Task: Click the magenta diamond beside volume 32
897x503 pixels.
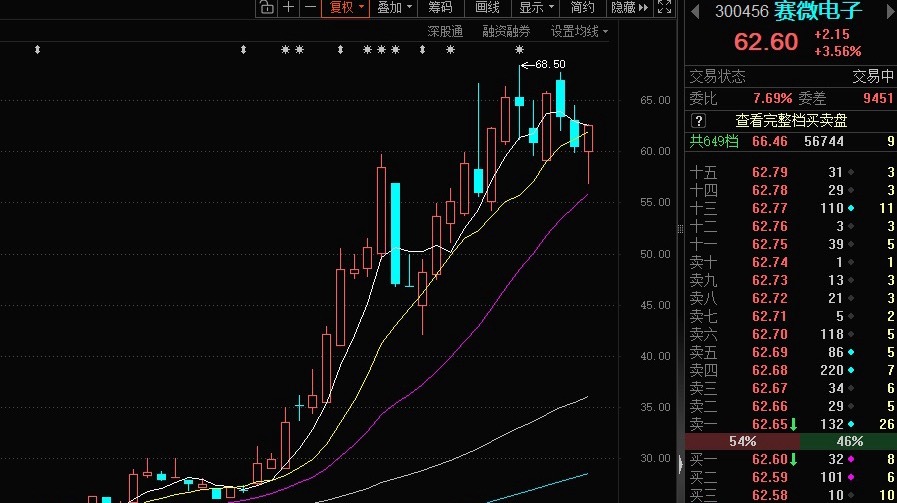Action: point(851,459)
